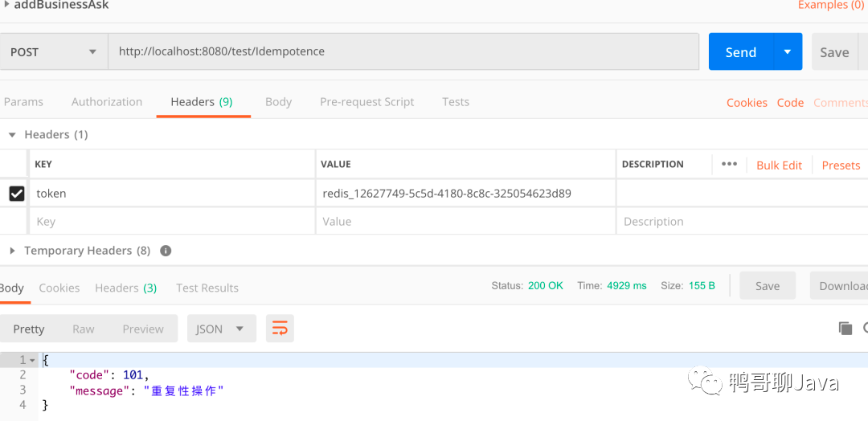The height and width of the screenshot is (421, 868).
Task: Select the Headers (9) request tab
Action: pyautogui.click(x=202, y=102)
